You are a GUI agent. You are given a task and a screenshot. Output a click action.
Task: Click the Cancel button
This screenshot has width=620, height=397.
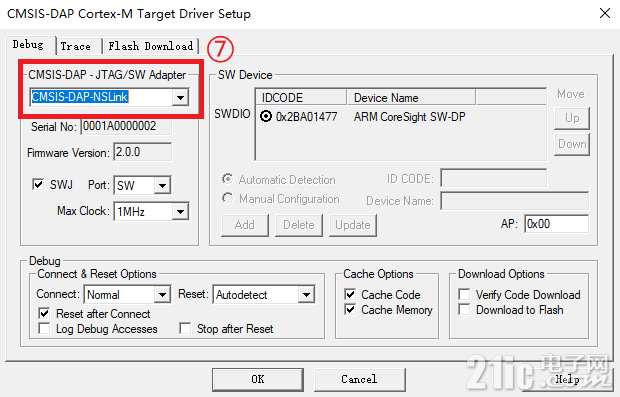point(359,380)
